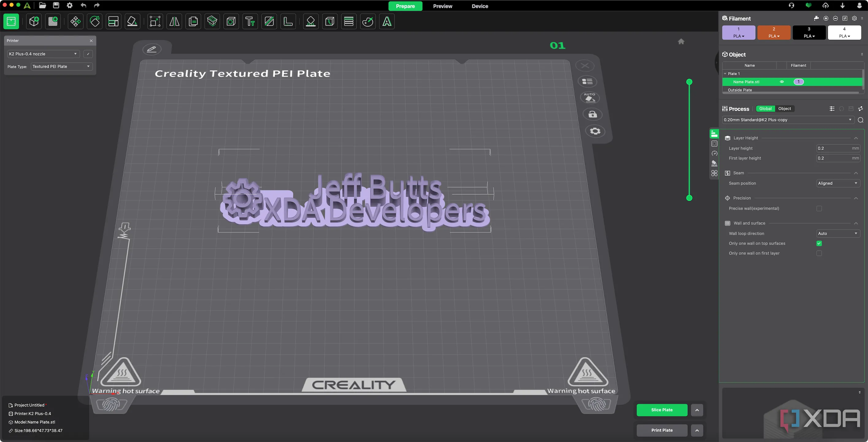Screen dimensions: 868x442
Task: Click the Mirror tool icon
Action: (174, 21)
